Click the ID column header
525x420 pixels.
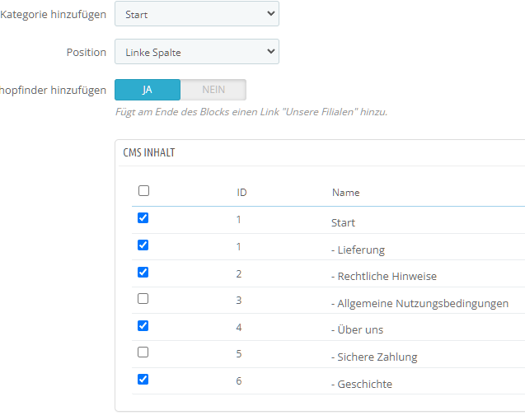(241, 193)
